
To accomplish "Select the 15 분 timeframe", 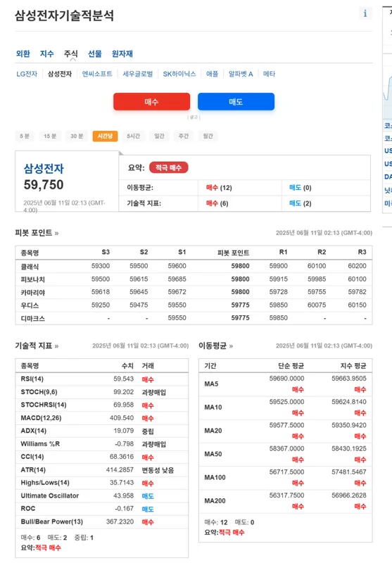I will (50, 136).
